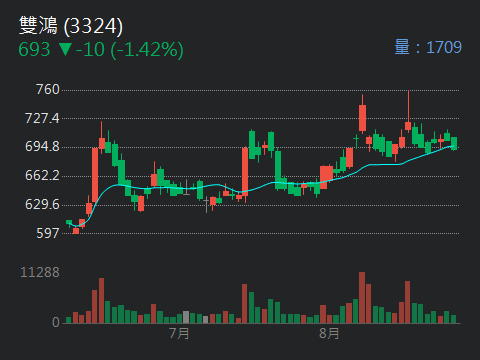Click the tallest red volume bar in August
Screen dimensions: 480x360
tap(362, 298)
